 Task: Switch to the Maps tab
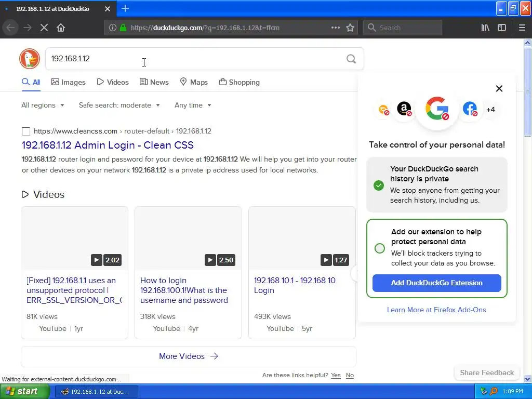click(194, 82)
